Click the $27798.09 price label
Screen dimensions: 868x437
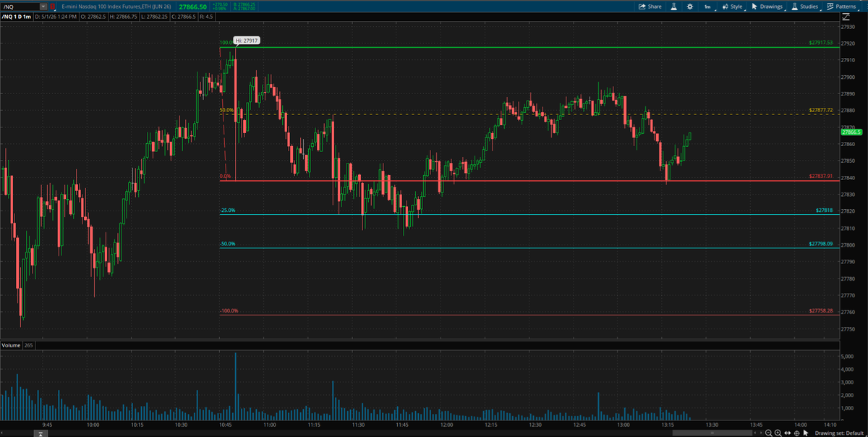pyautogui.click(x=821, y=244)
